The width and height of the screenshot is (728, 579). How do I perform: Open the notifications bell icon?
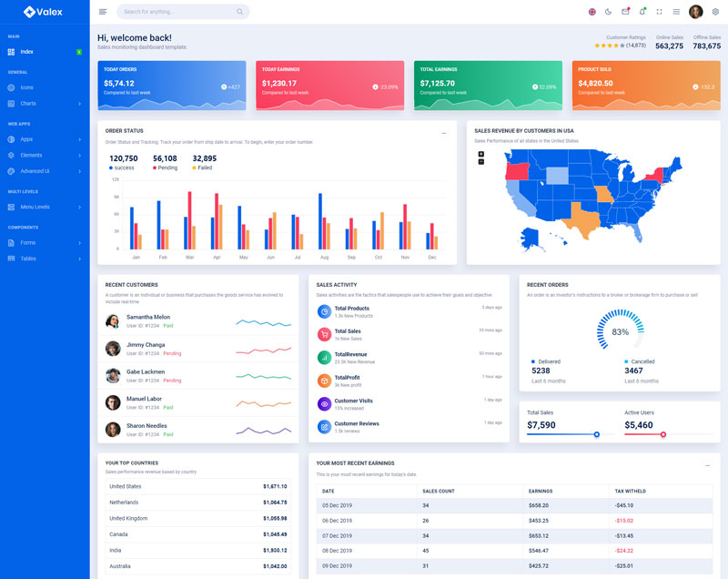click(642, 12)
